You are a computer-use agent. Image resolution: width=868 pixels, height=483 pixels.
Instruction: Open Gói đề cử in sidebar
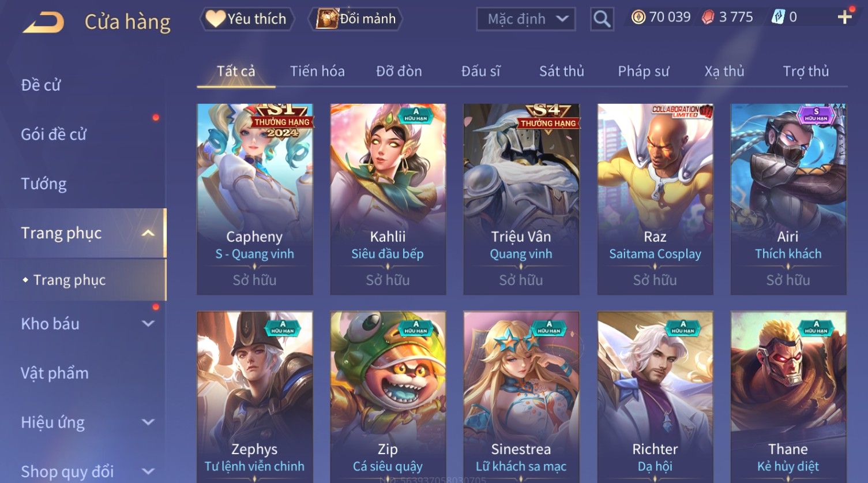54,134
